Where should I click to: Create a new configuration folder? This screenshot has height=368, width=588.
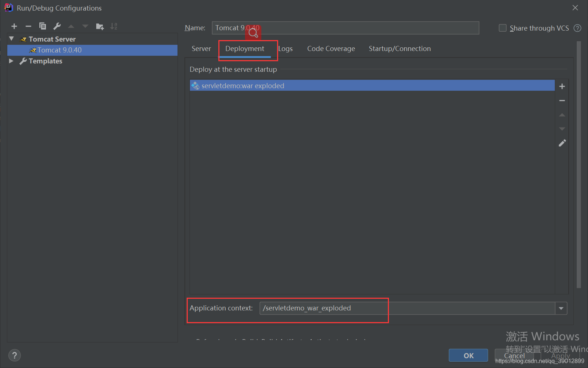tap(100, 26)
